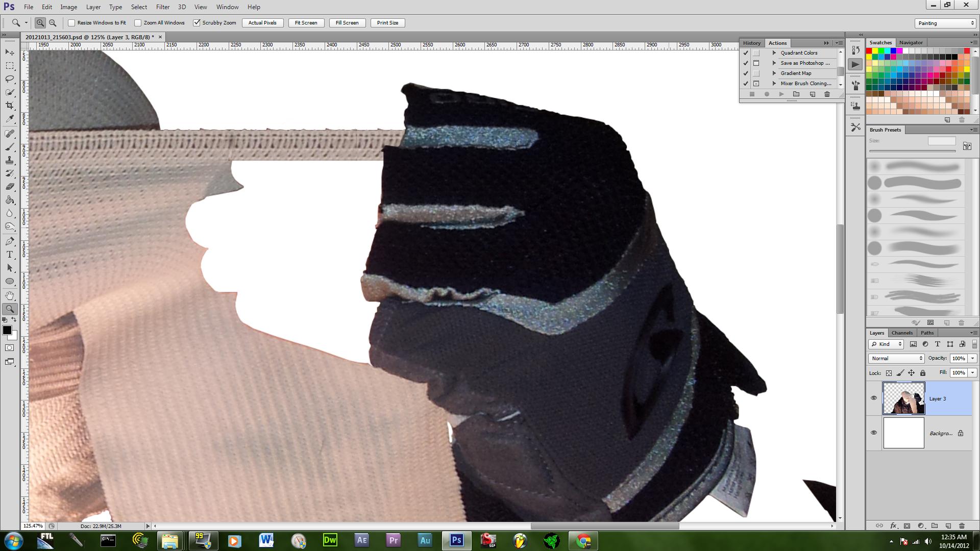Open the Normal blend mode dropdown
This screenshot has height=551, width=980.
pos(896,358)
